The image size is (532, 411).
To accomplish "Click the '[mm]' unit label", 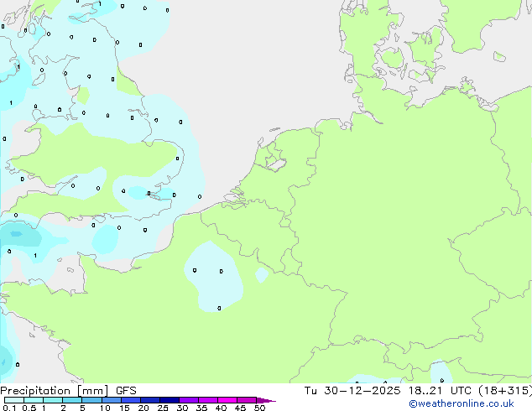I will (x=92, y=391).
